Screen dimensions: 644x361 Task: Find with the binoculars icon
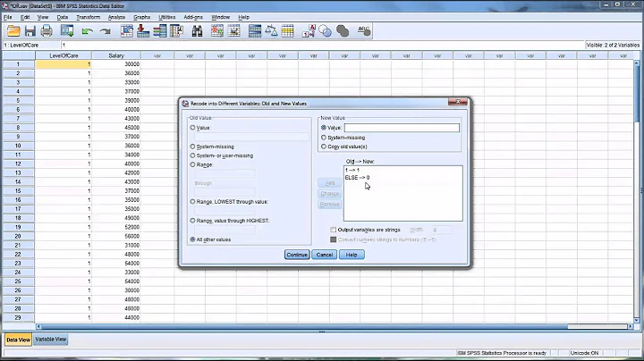point(197,31)
